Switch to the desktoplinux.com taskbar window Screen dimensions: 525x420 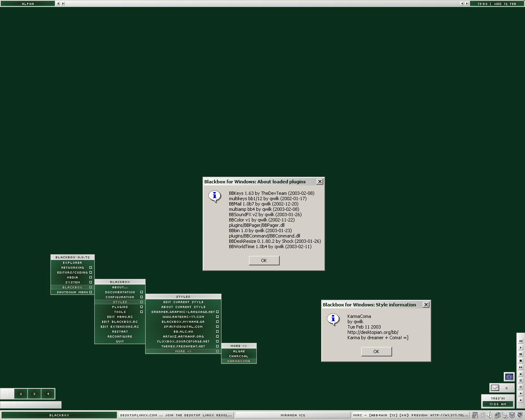tap(176, 415)
